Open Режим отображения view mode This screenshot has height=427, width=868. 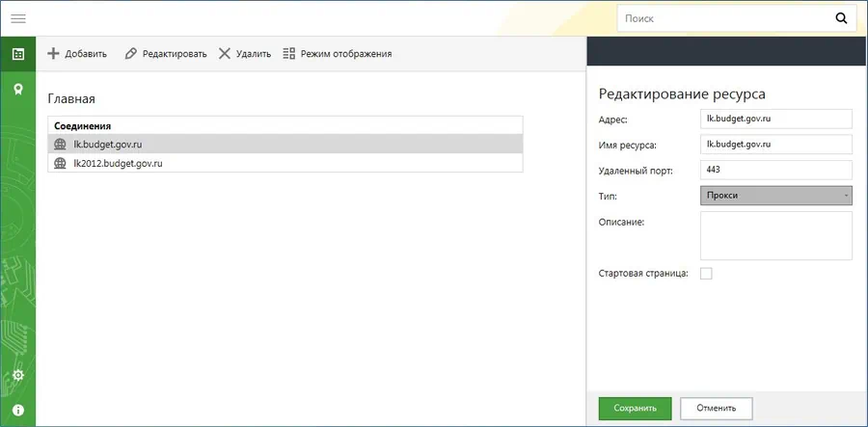click(x=338, y=54)
